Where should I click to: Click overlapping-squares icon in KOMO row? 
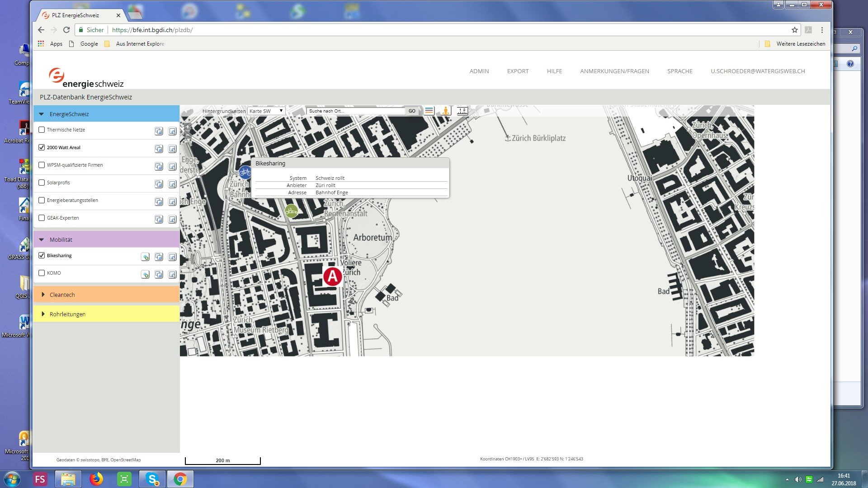click(x=159, y=274)
